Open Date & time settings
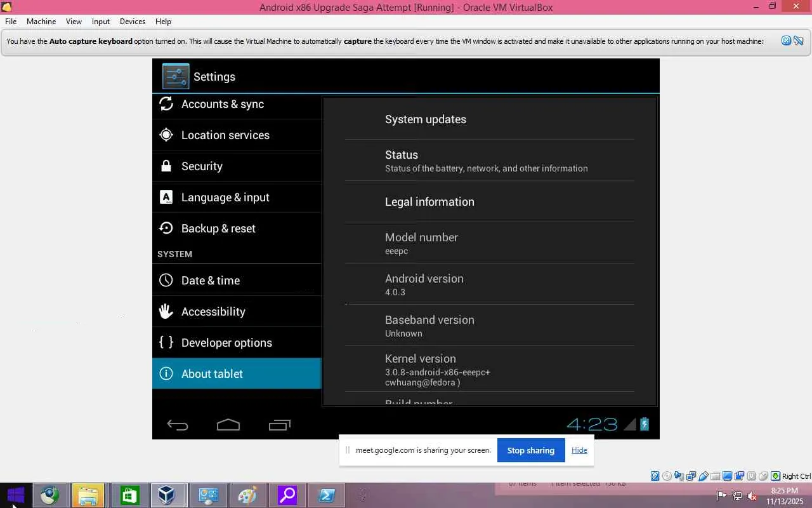Screen dimensions: 812x508 pyautogui.click(x=237, y=280)
